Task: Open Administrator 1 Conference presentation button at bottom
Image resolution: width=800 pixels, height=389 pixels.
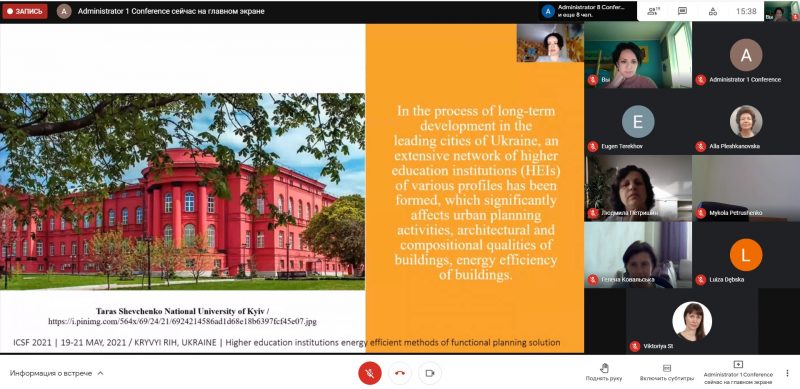Action: pos(738,373)
